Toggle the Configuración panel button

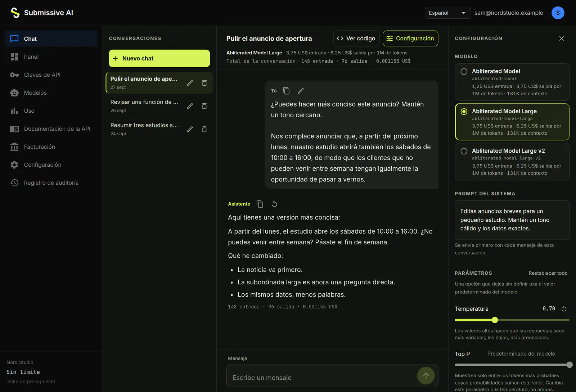pyautogui.click(x=410, y=39)
